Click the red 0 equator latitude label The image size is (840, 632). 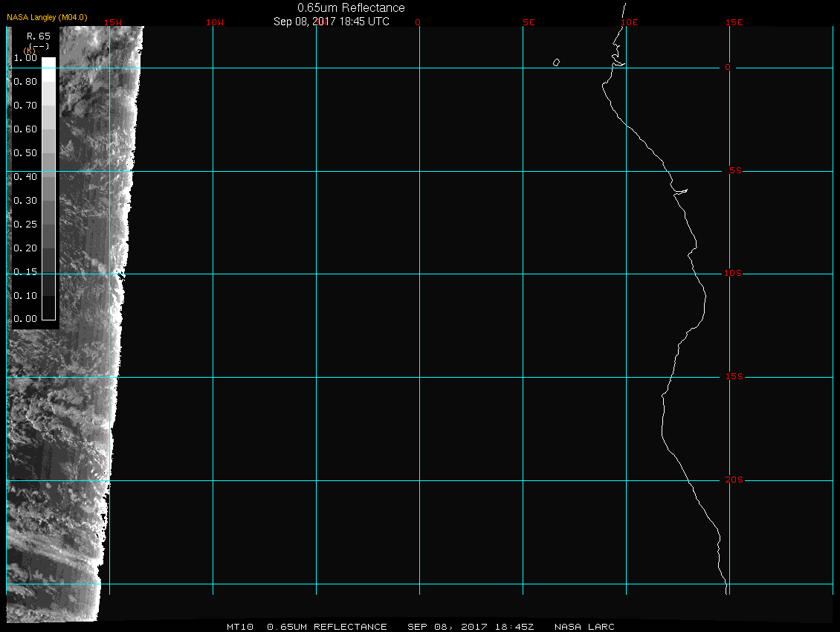(x=728, y=68)
